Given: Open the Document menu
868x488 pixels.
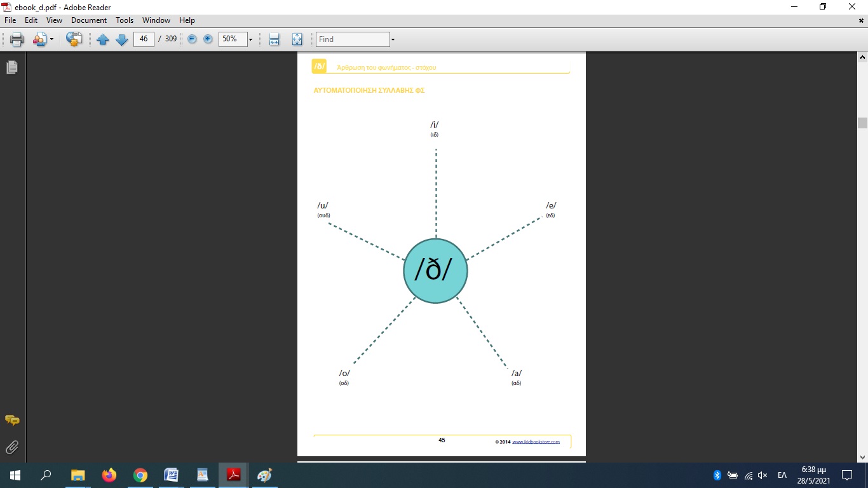Looking at the screenshot, I should [89, 20].
